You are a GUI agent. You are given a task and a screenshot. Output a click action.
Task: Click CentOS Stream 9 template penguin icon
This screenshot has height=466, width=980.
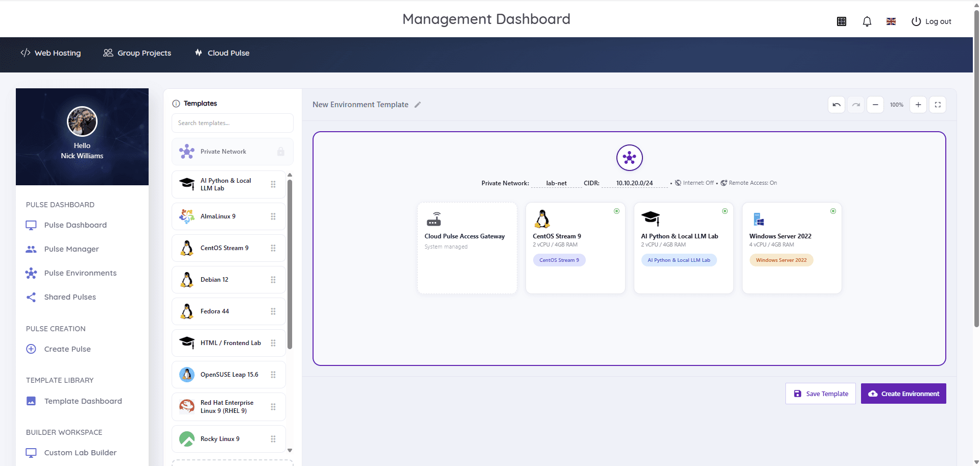(x=187, y=248)
